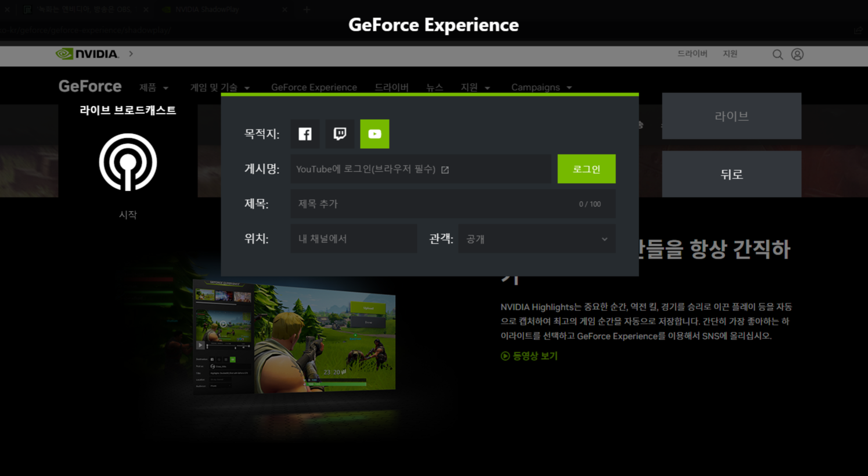The image size is (868, 476).
Task: Expand the 게임 및 기술 menu
Action: (220, 87)
